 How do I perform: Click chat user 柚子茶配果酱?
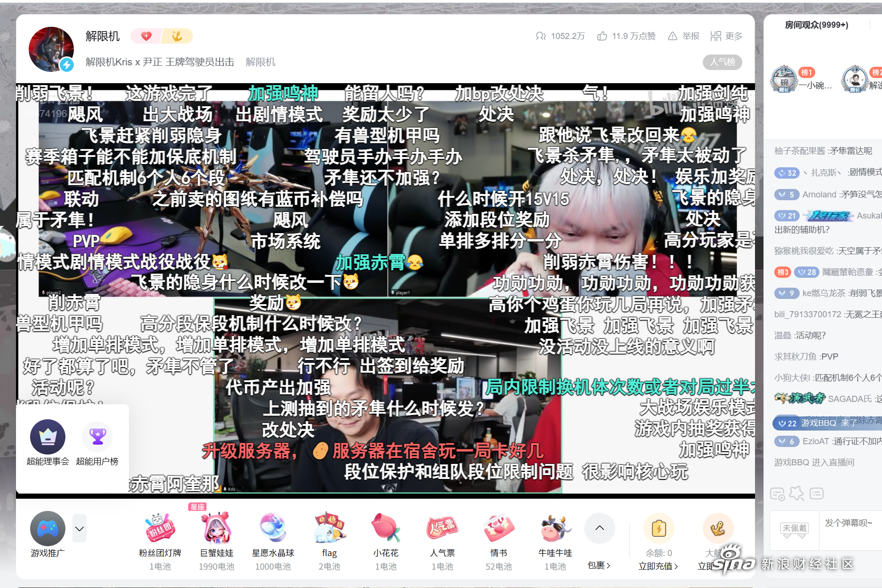pos(799,151)
